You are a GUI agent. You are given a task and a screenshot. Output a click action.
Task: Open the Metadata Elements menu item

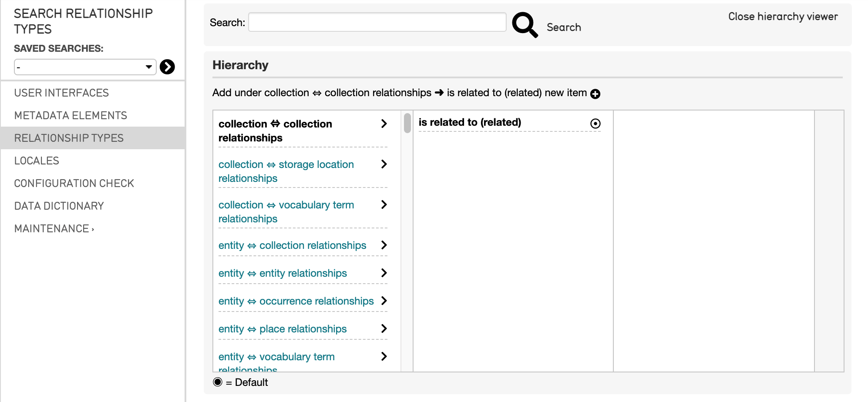point(71,115)
